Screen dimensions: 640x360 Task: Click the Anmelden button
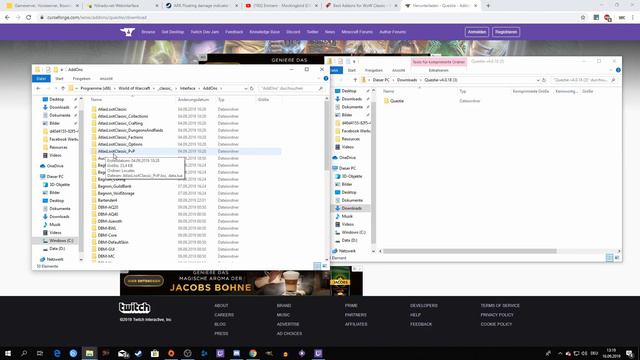click(x=477, y=32)
